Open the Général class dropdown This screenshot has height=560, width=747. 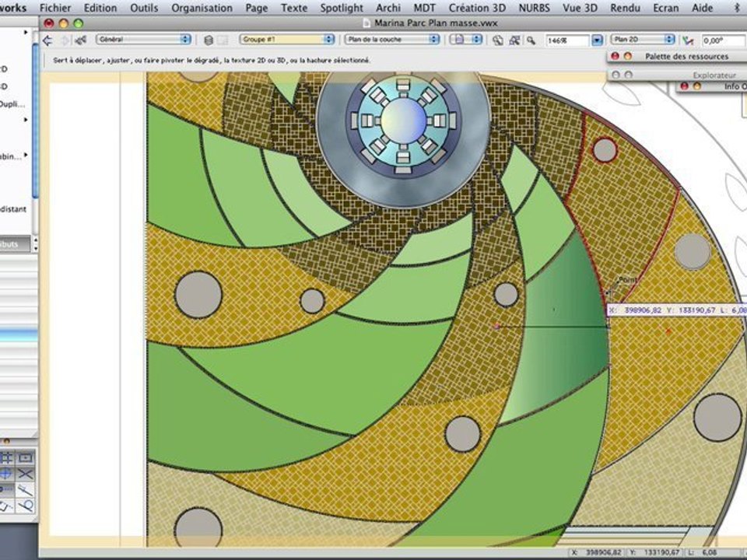tap(143, 40)
